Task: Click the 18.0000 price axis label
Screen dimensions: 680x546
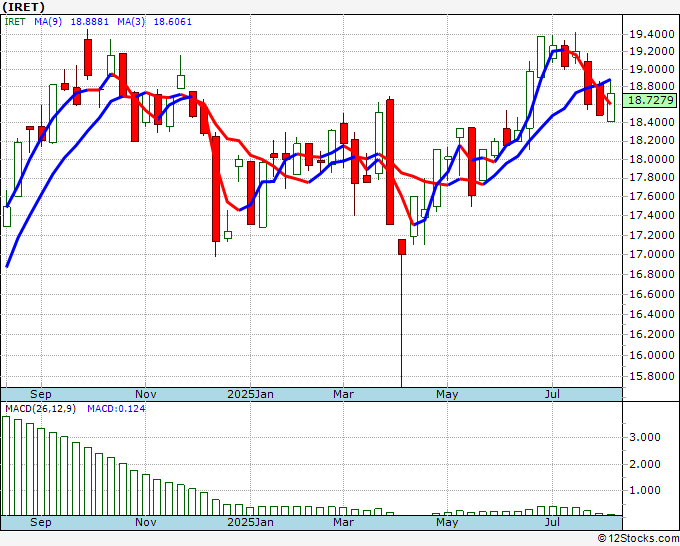Action: point(652,159)
